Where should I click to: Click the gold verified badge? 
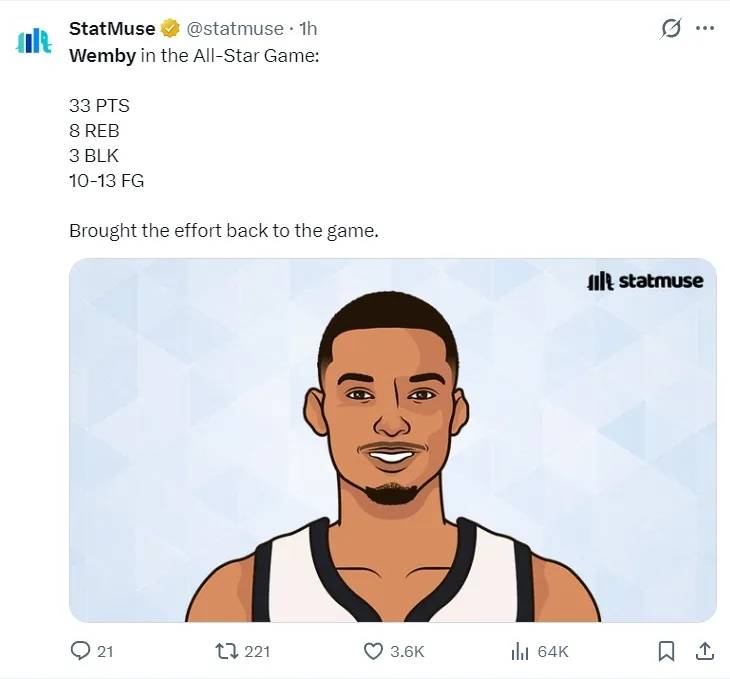coord(170,29)
